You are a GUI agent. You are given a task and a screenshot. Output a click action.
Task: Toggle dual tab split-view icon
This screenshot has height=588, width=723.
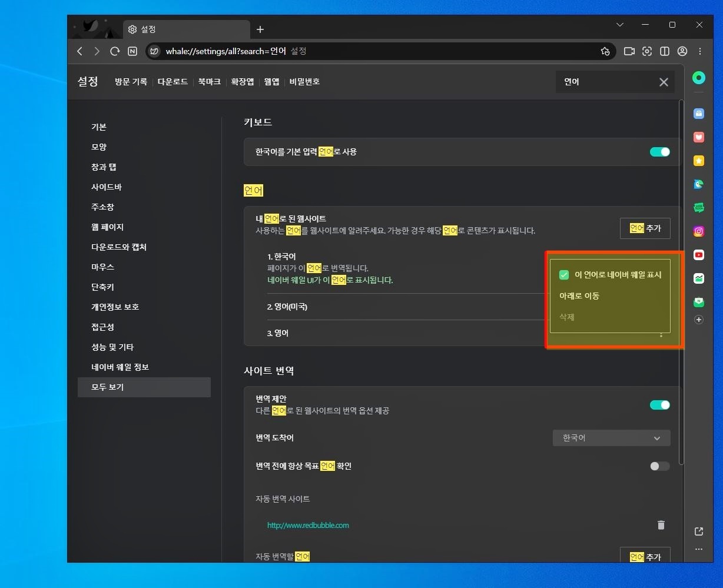665,51
